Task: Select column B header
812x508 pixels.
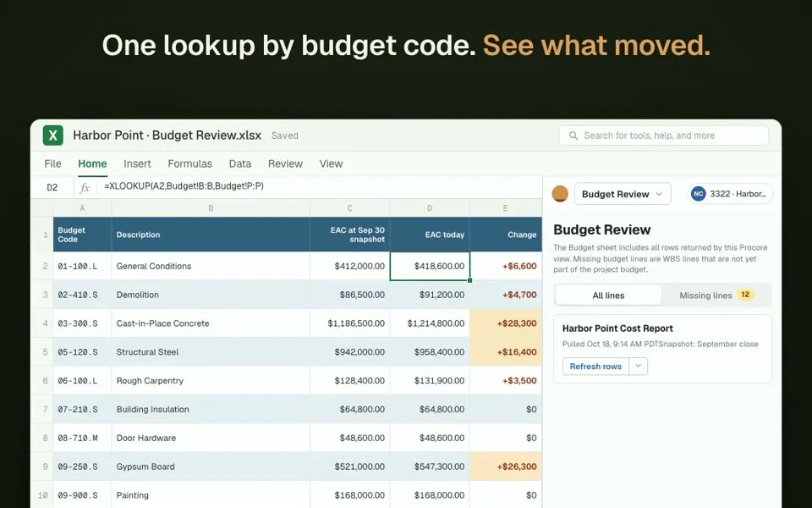Action: click(211, 208)
